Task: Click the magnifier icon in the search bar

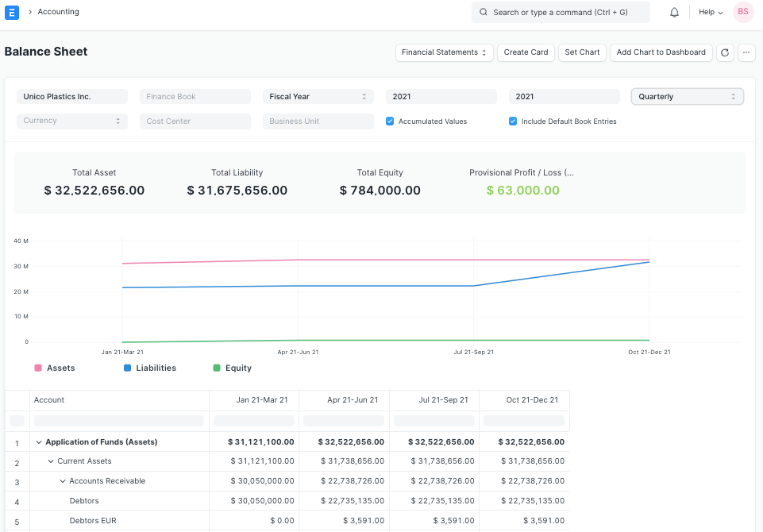Action: 483,12
